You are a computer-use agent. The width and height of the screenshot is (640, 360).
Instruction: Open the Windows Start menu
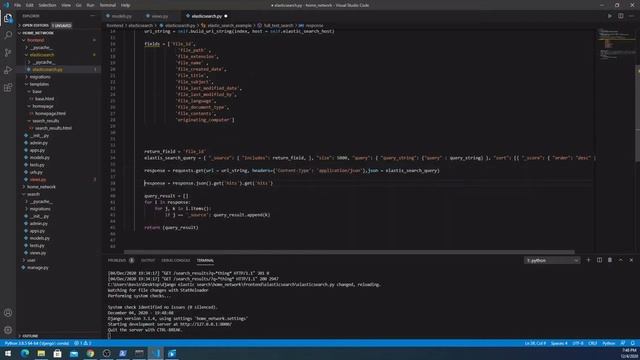[8, 353]
